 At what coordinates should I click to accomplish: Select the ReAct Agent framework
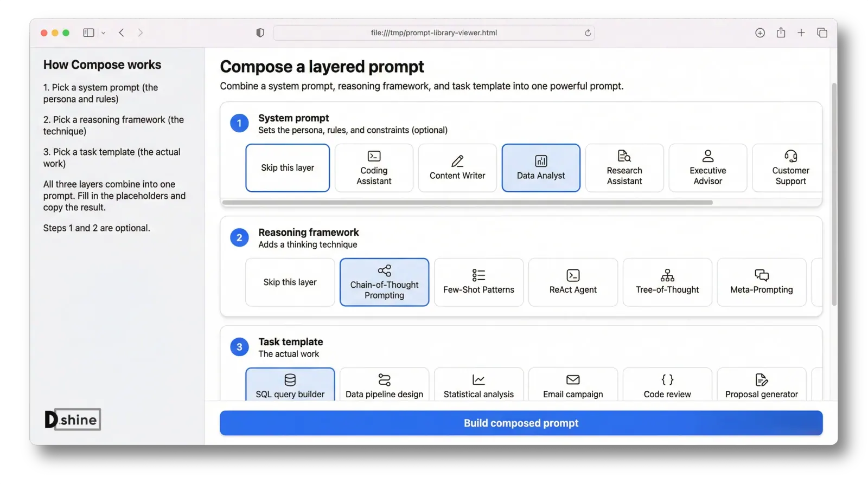573,282
